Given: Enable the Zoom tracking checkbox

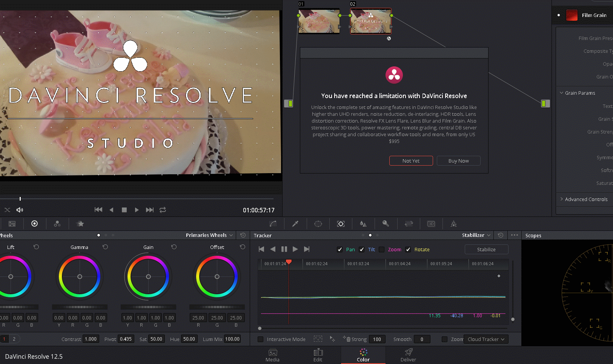Looking at the screenshot, I should point(382,249).
